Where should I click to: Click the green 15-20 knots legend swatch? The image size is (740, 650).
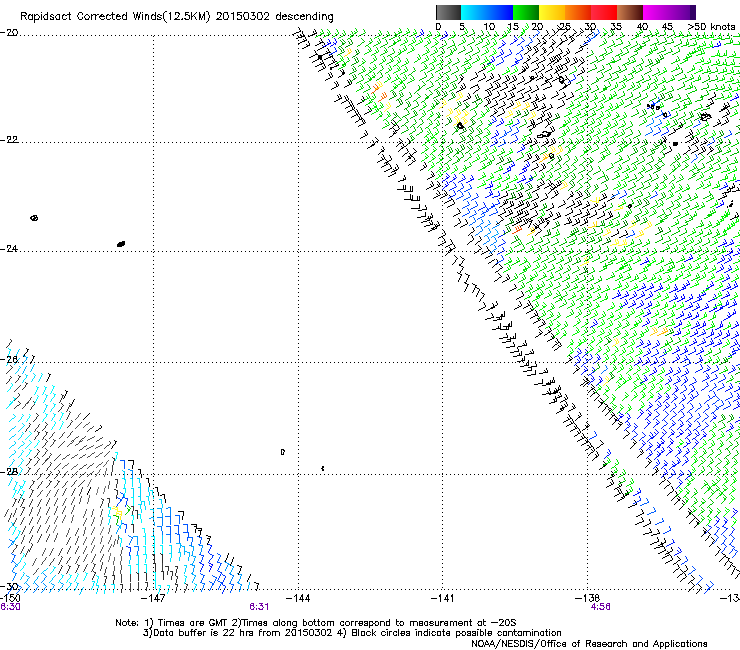coord(526,12)
